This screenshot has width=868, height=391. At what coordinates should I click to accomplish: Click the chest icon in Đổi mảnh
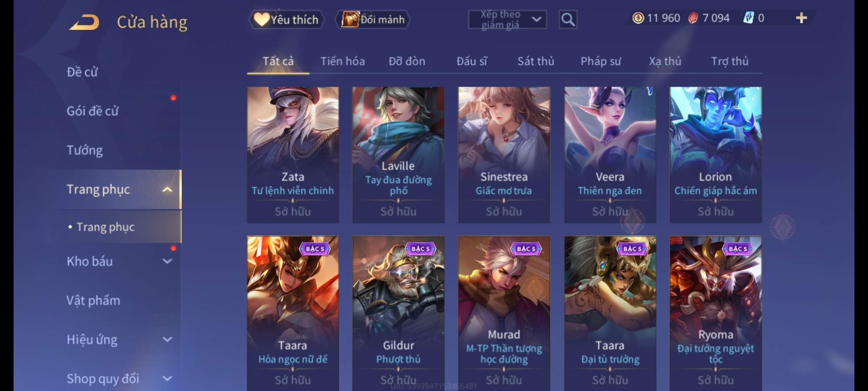350,19
